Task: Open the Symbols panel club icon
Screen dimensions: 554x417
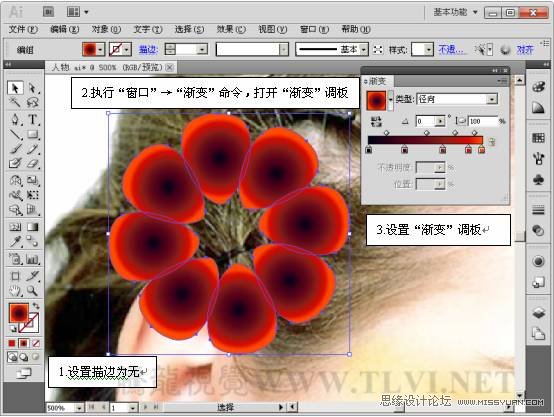Action: (x=538, y=180)
